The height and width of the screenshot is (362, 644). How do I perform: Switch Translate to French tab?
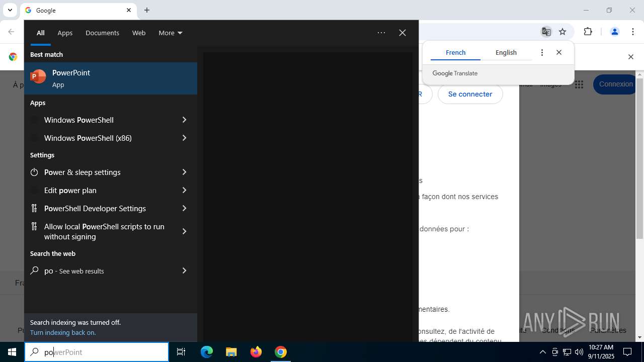[x=456, y=52]
